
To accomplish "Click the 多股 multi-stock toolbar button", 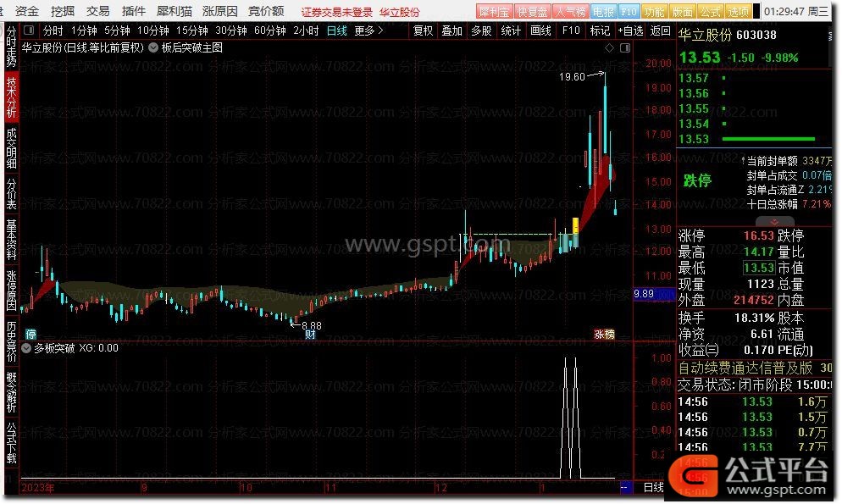I will coord(482,30).
